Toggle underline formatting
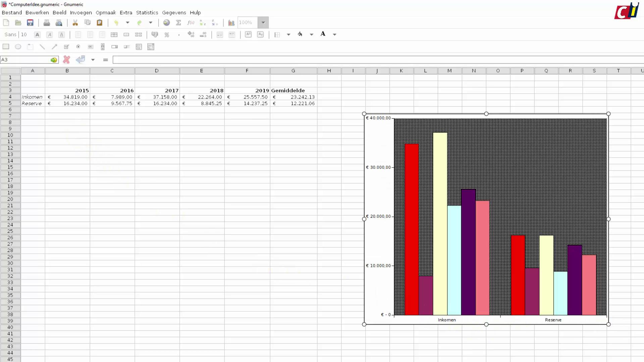Viewport: 644px width, 362px height. coord(62,35)
